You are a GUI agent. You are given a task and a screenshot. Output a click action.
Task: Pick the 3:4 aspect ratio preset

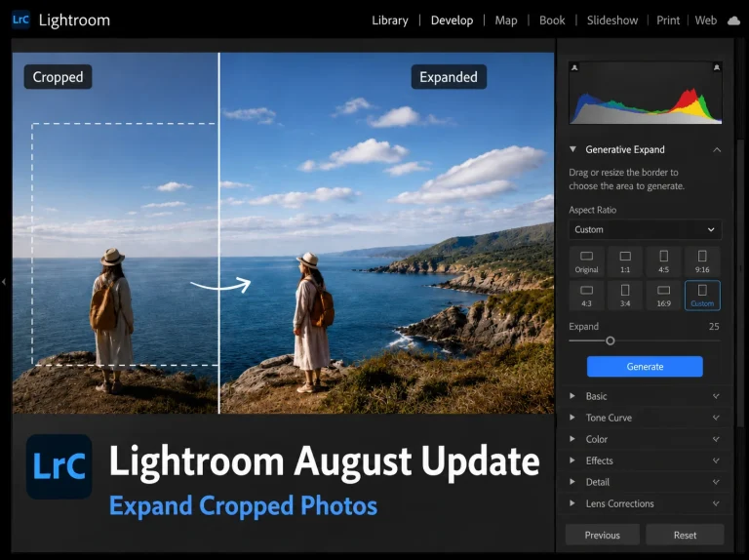625,296
